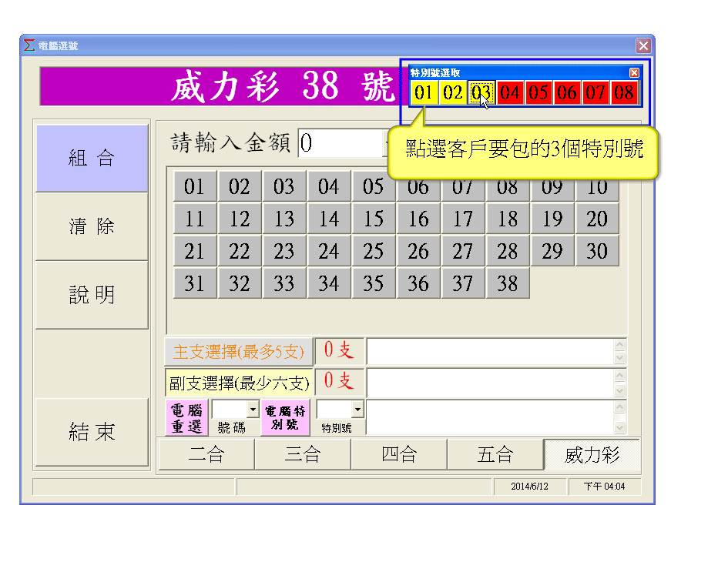The height and width of the screenshot is (572, 728).
Task: Click the pink 電腦重選 button
Action: (187, 416)
